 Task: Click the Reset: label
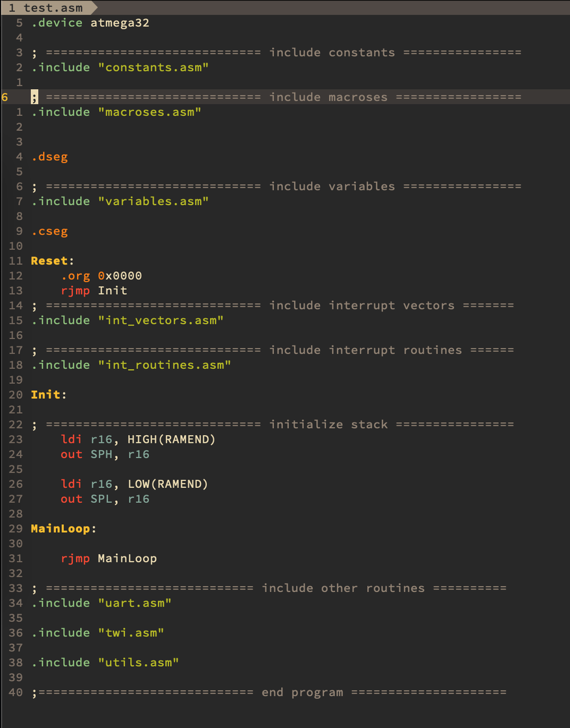coord(53,261)
